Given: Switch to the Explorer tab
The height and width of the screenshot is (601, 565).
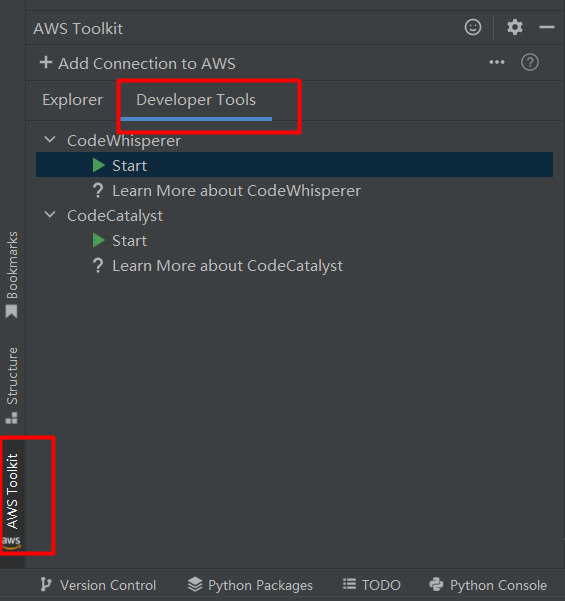Looking at the screenshot, I should point(72,100).
